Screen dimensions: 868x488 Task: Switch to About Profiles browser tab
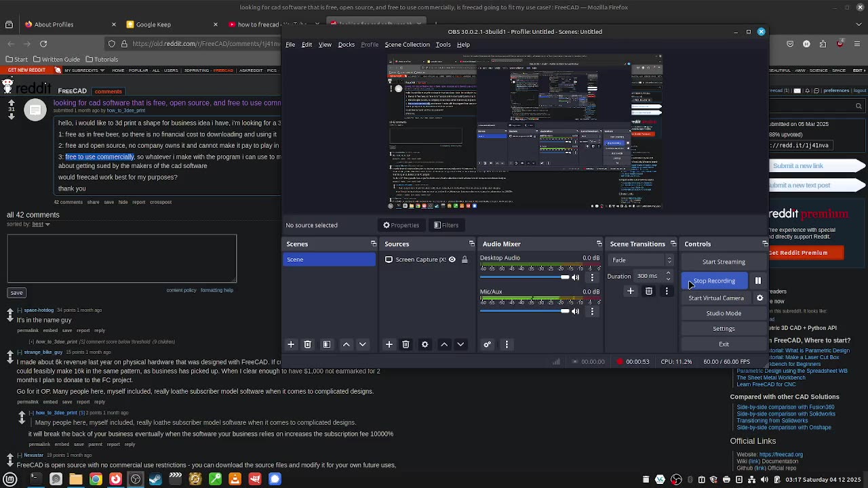(x=68, y=24)
